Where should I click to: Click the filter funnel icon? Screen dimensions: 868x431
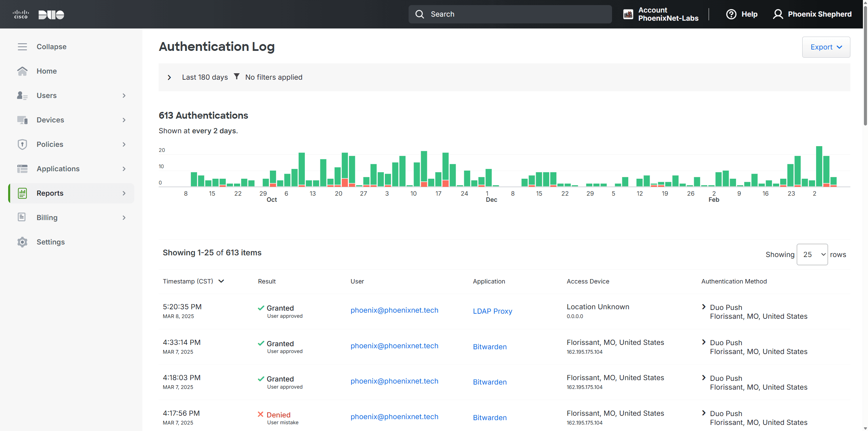click(x=237, y=77)
